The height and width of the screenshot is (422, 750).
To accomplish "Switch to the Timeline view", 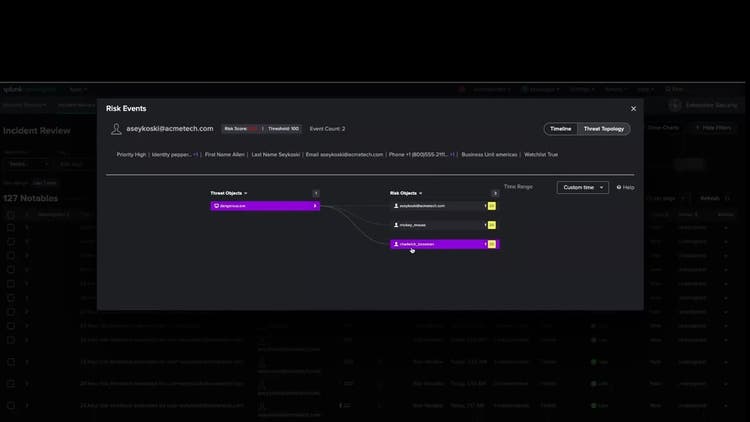I will point(561,129).
